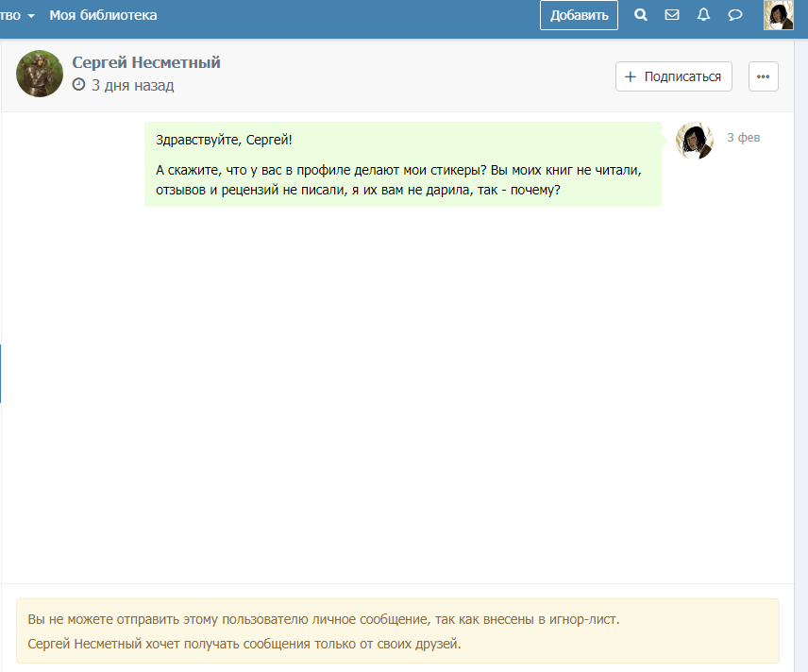The height and width of the screenshot is (672, 808).
Task: Open the Сергей Несметный profile name link
Action: point(146,62)
